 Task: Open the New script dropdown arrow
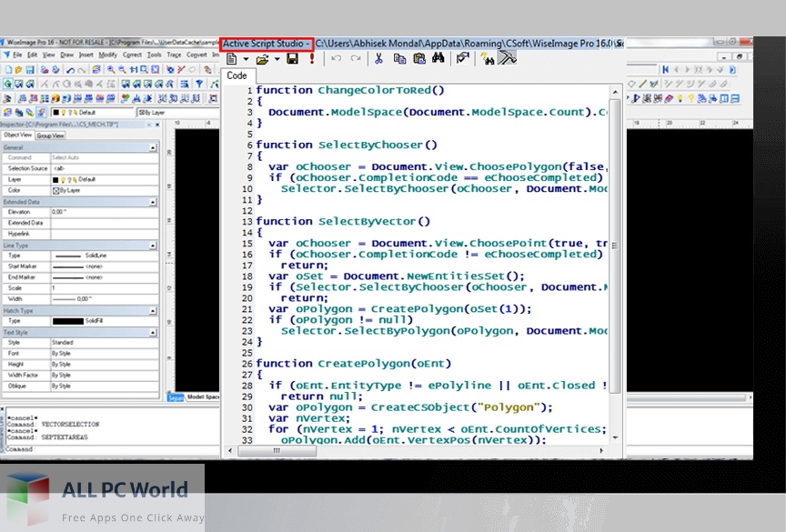click(246, 59)
